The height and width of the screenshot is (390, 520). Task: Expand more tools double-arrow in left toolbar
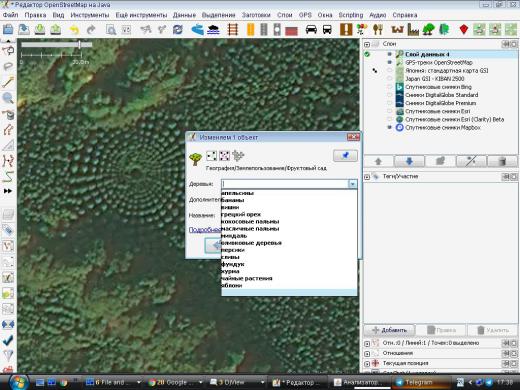pyautogui.click(x=8, y=191)
